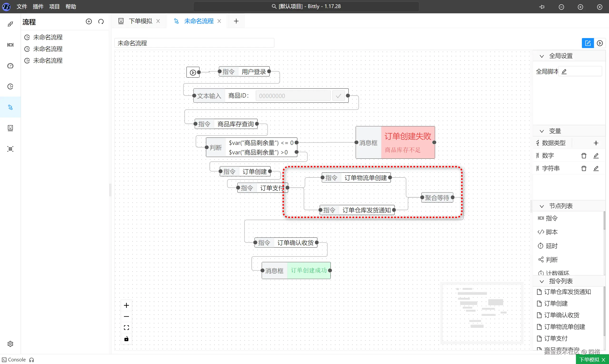Delete the 数字 data type
609x364 pixels.
click(x=584, y=156)
